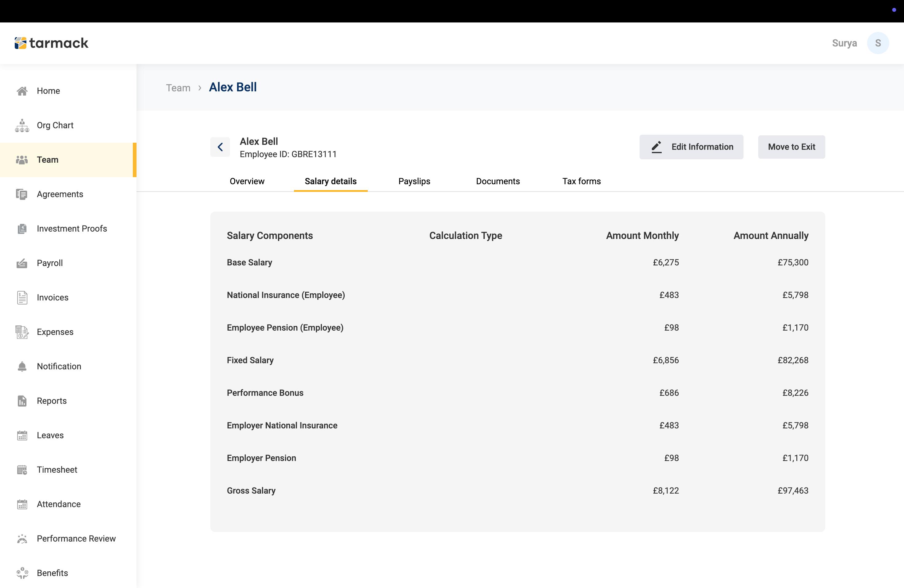Click the Payroll cheque icon
Screen dimensions: 904x588
click(22, 263)
